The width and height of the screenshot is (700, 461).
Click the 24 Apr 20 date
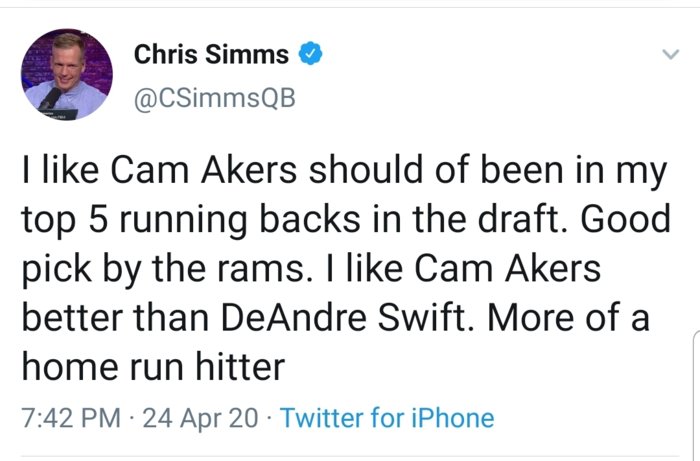197,417
